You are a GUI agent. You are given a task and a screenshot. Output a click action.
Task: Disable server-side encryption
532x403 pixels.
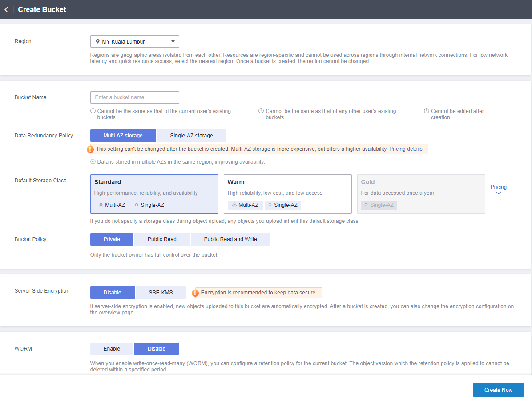coord(112,293)
